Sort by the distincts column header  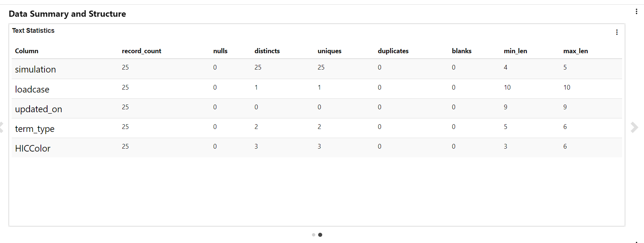pos(267,51)
